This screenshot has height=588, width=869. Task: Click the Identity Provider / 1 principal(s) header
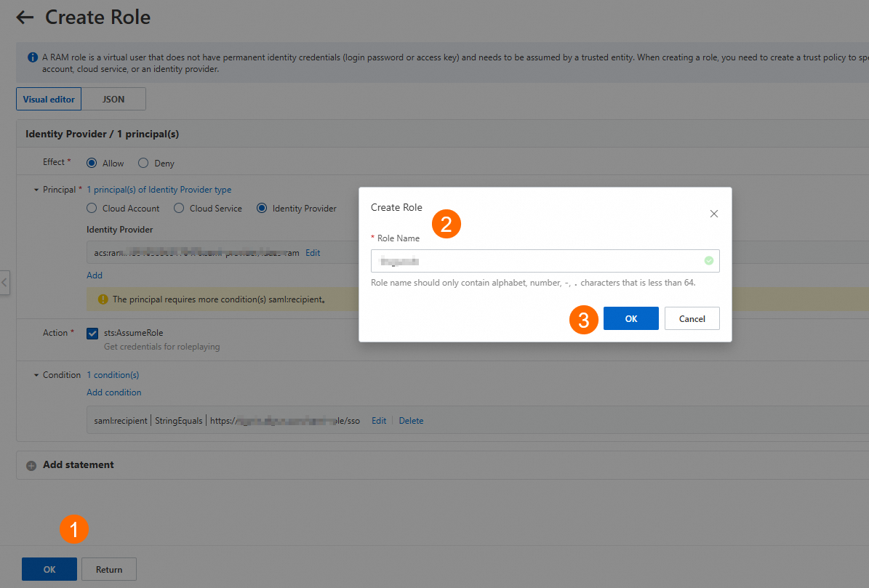point(102,134)
